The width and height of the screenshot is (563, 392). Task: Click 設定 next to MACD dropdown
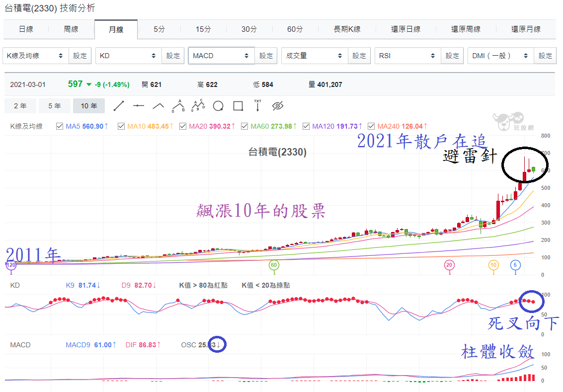click(266, 56)
